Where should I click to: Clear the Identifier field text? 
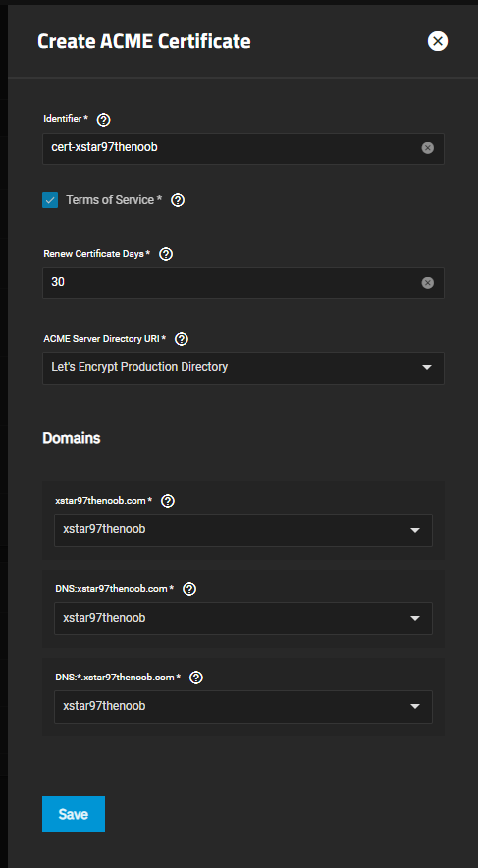tap(428, 148)
